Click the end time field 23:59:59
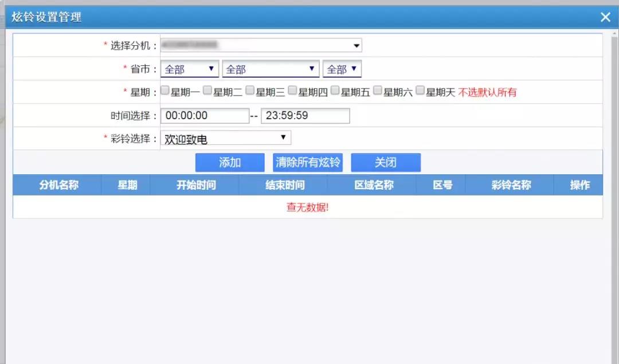Viewport: 619px width, 364px height. (x=305, y=116)
